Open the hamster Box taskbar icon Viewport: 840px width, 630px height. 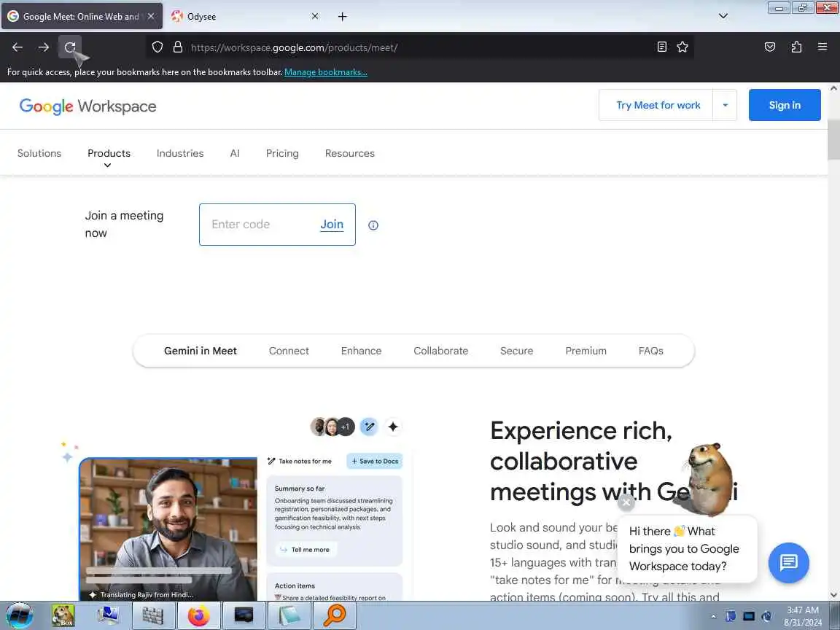(63, 615)
